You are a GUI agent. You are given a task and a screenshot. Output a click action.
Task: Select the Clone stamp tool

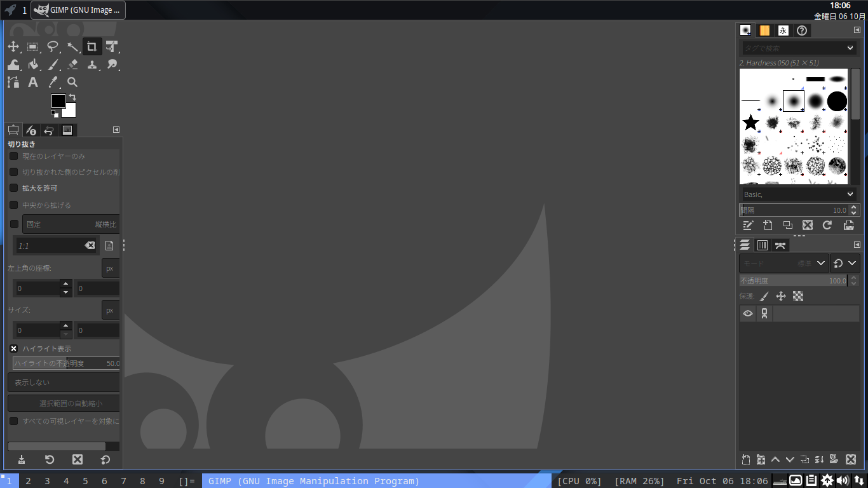(92, 64)
